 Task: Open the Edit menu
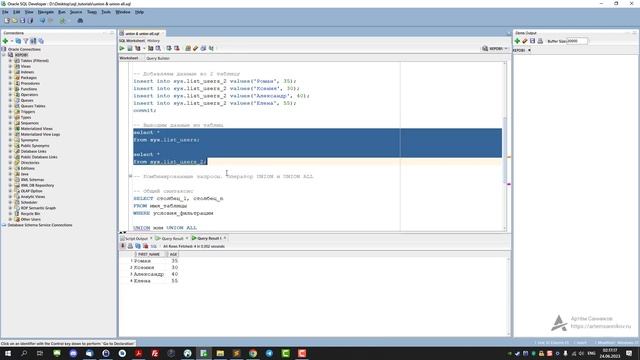[x=17, y=12]
